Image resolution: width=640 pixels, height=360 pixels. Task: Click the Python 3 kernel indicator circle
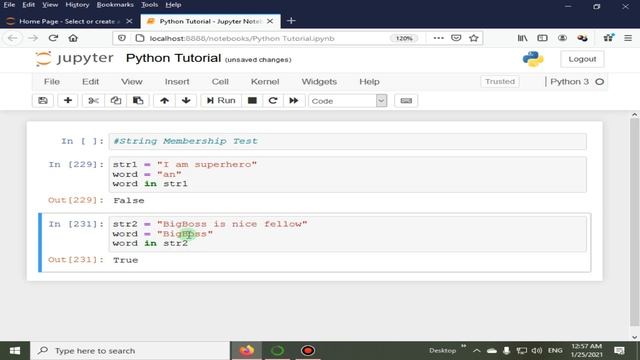[x=600, y=82]
